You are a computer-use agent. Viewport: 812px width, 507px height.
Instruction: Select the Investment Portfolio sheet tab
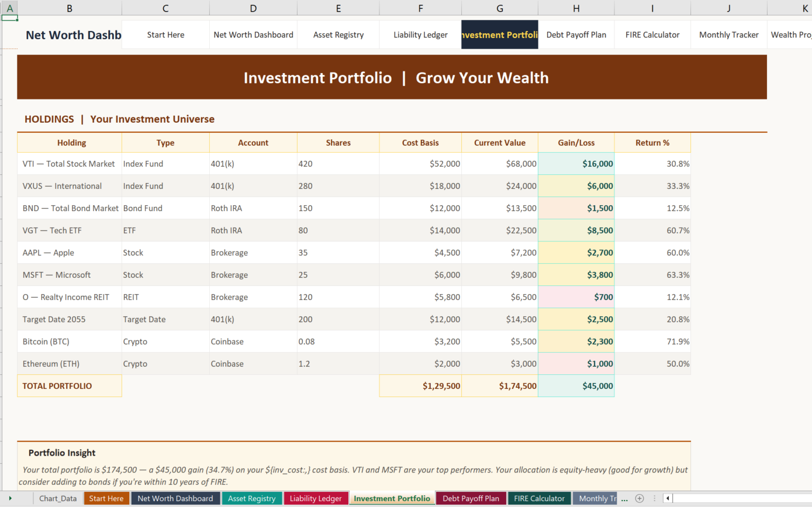point(392,498)
